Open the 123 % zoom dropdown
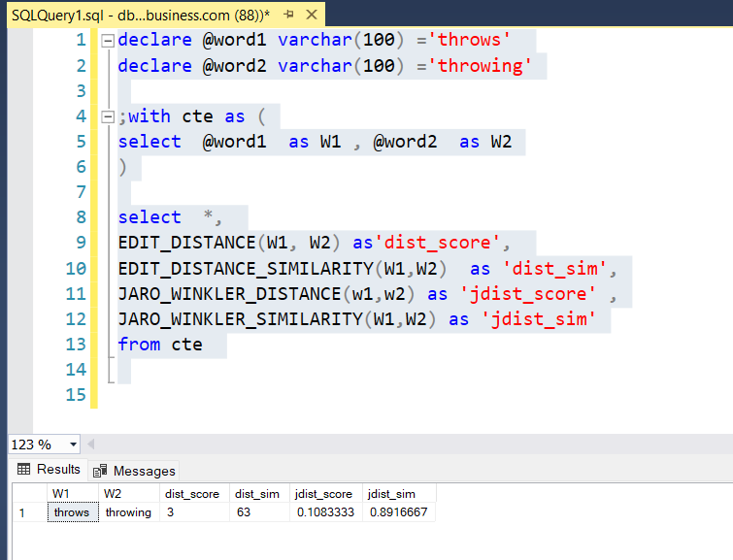Screen dimensions: 733x560 tap(73, 445)
